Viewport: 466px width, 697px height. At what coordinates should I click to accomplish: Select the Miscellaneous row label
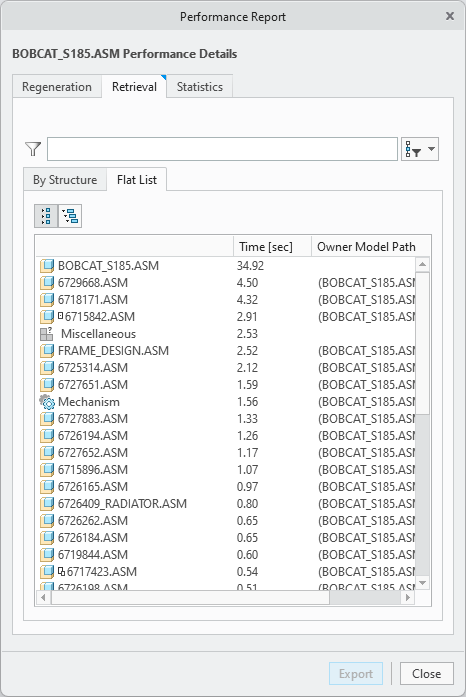[98, 334]
